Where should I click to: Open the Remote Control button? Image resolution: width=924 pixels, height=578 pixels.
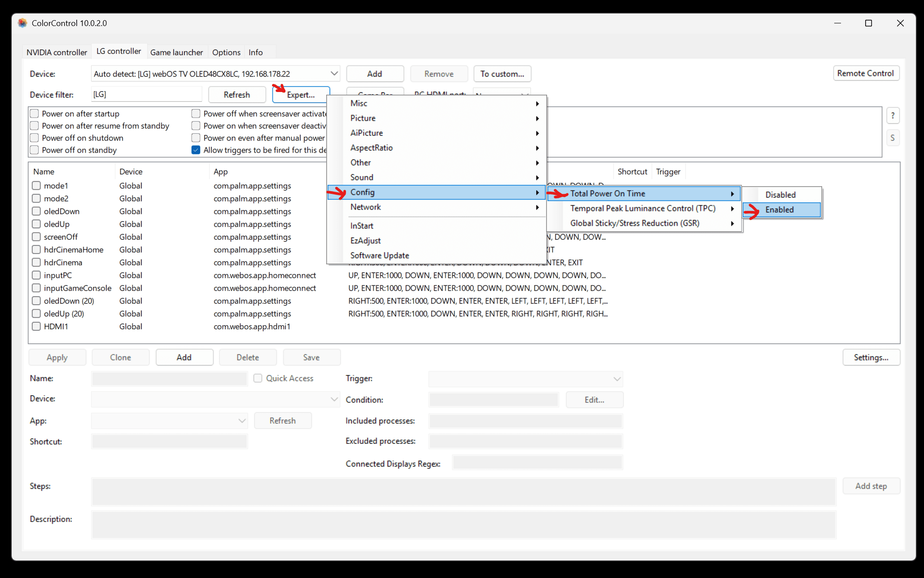click(x=865, y=73)
